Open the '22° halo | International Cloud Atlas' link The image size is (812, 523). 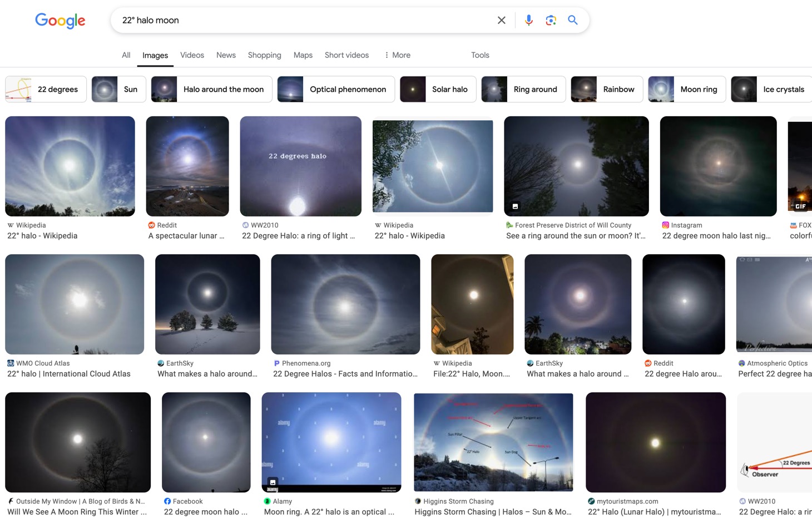tap(69, 374)
